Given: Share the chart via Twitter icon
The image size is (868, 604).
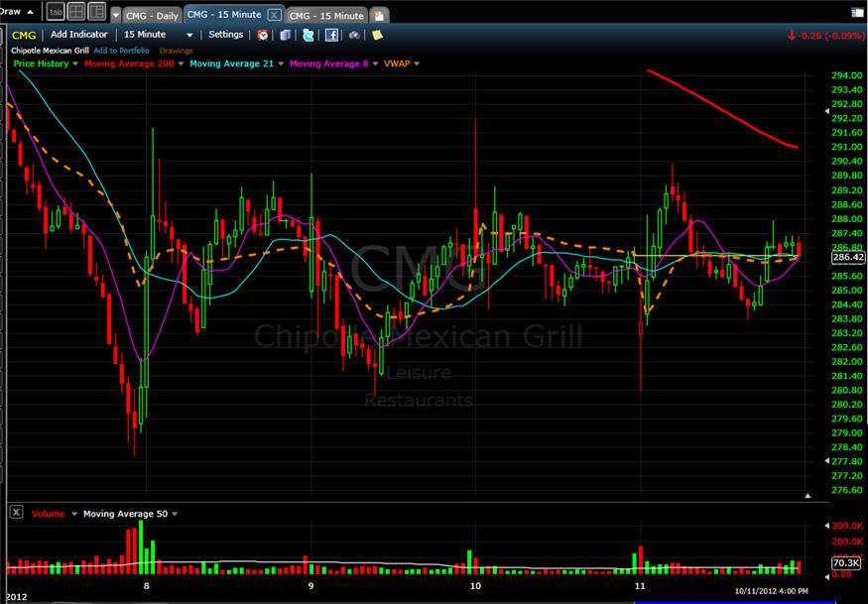Looking at the screenshot, I should coord(309,35).
